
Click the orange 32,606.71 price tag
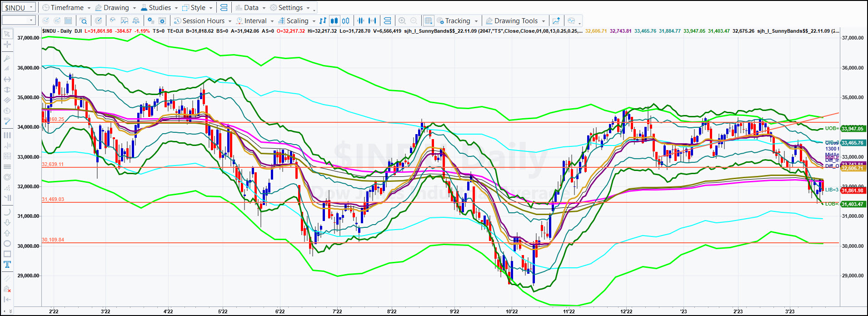tap(853, 168)
